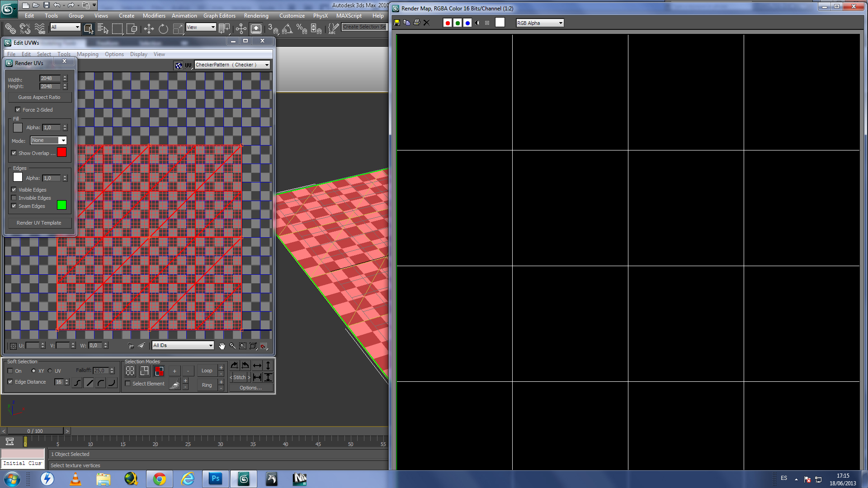
Task: Click the red Show Overlap color swatch
Action: pyautogui.click(x=62, y=153)
